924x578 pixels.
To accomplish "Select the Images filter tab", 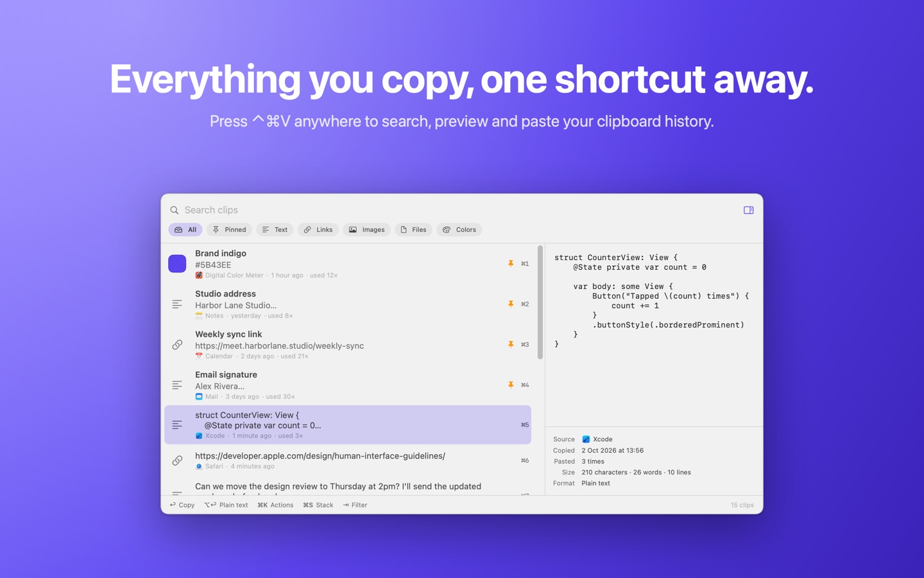I will pyautogui.click(x=366, y=229).
